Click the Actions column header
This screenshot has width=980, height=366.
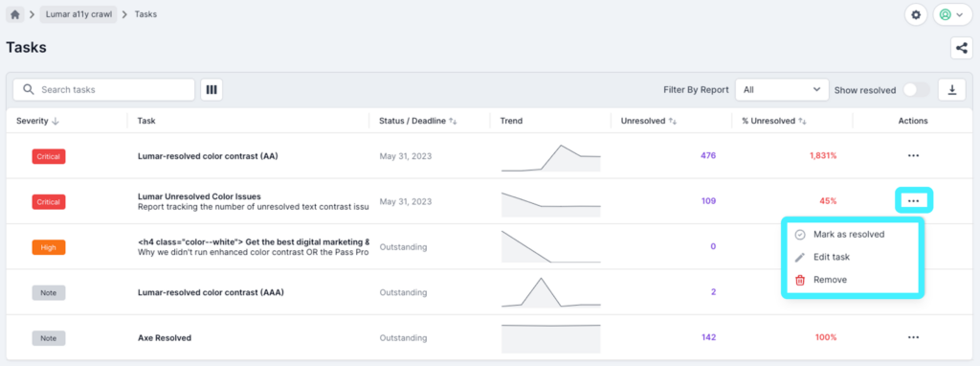pyautogui.click(x=913, y=121)
